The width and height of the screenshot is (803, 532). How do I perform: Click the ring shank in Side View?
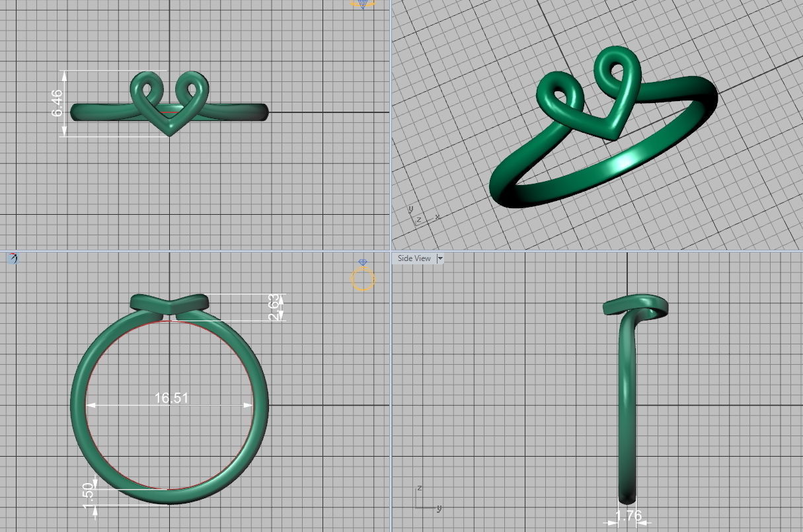coord(628,410)
